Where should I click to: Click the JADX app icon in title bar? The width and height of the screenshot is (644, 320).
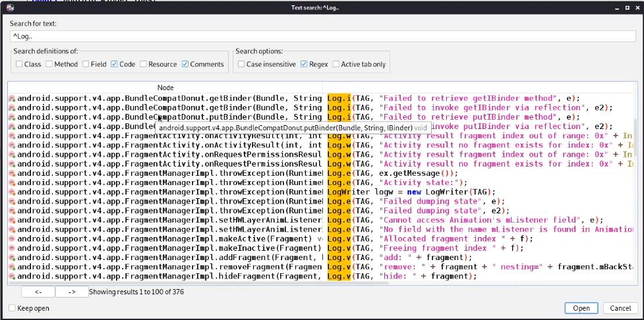pos(11,8)
